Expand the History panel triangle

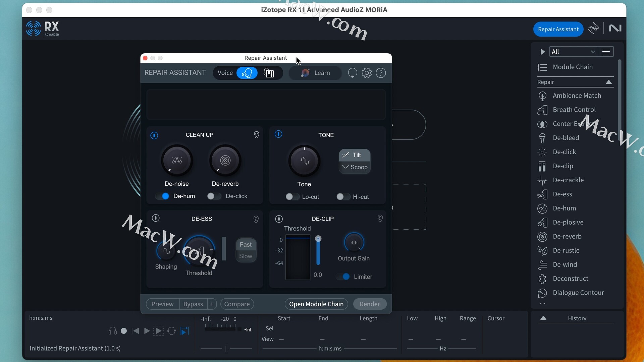pos(543,318)
